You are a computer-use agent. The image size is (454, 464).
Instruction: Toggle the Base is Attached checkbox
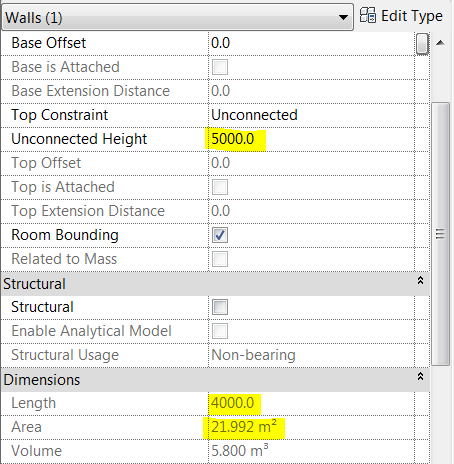coord(220,67)
